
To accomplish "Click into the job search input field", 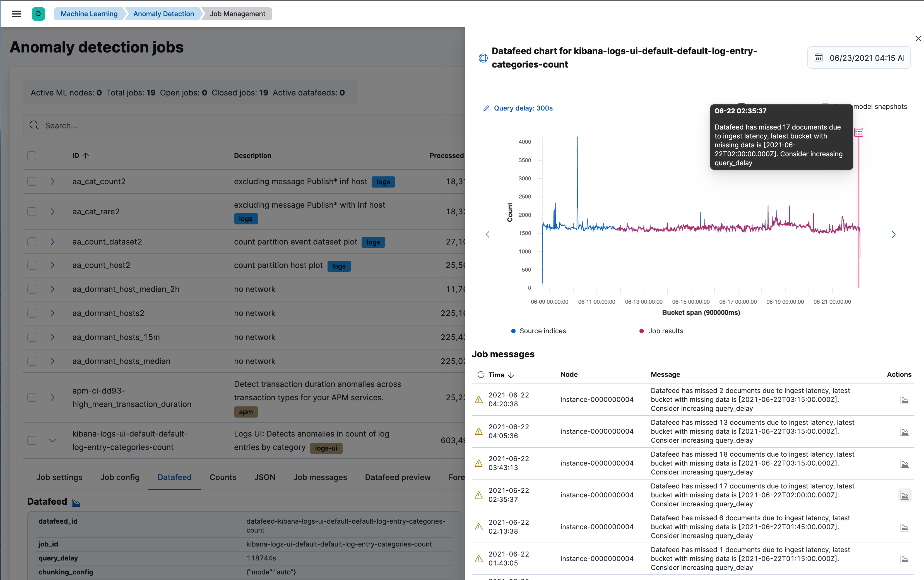I will 153,125.
